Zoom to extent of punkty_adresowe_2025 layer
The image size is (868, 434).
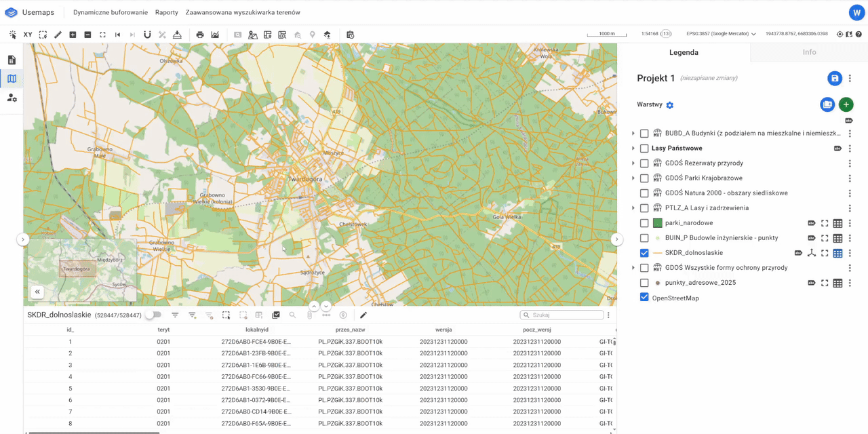825,283
